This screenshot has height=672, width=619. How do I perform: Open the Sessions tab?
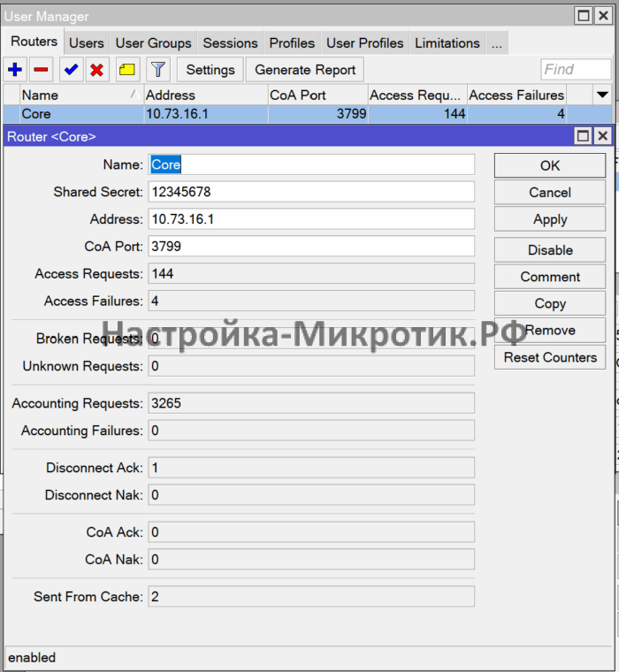[x=230, y=42]
